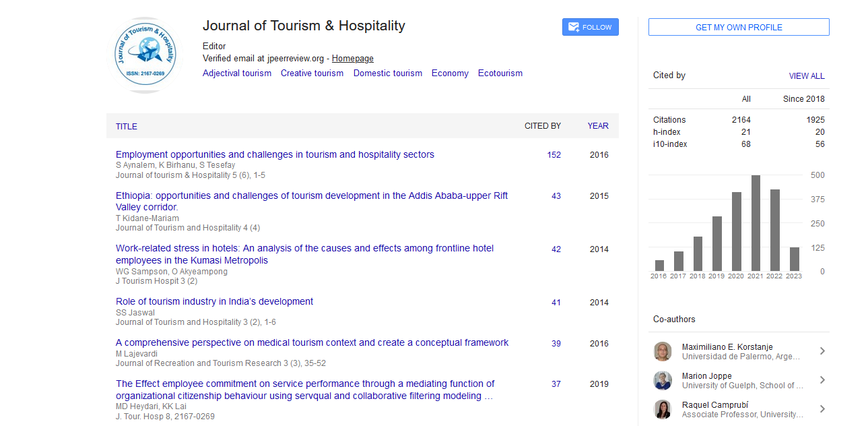Open 'Role of tourism industry in India's development' article

pyautogui.click(x=214, y=301)
